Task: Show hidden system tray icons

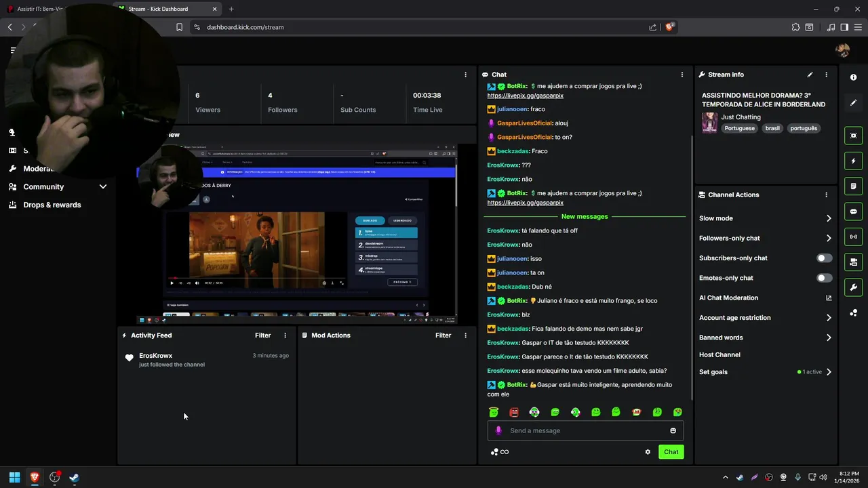Action: pyautogui.click(x=725, y=477)
